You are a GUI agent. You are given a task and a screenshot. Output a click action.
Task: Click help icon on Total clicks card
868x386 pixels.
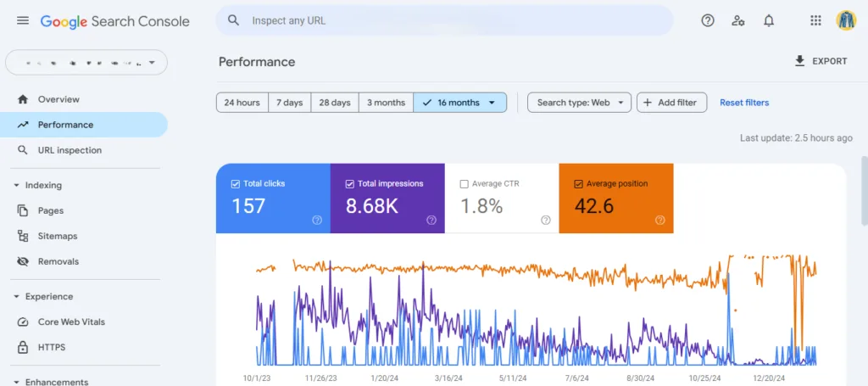(x=317, y=220)
